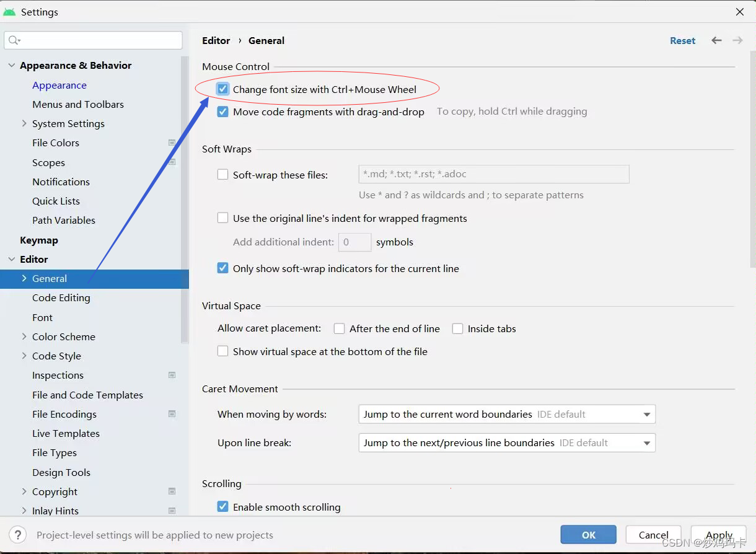Click the OK button
Image resolution: width=756 pixels, height=554 pixels.
589,535
